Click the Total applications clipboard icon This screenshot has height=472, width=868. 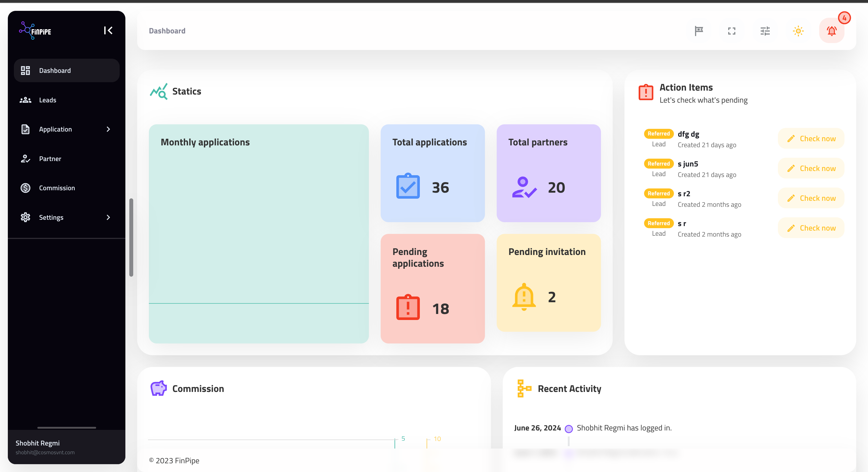(x=408, y=186)
